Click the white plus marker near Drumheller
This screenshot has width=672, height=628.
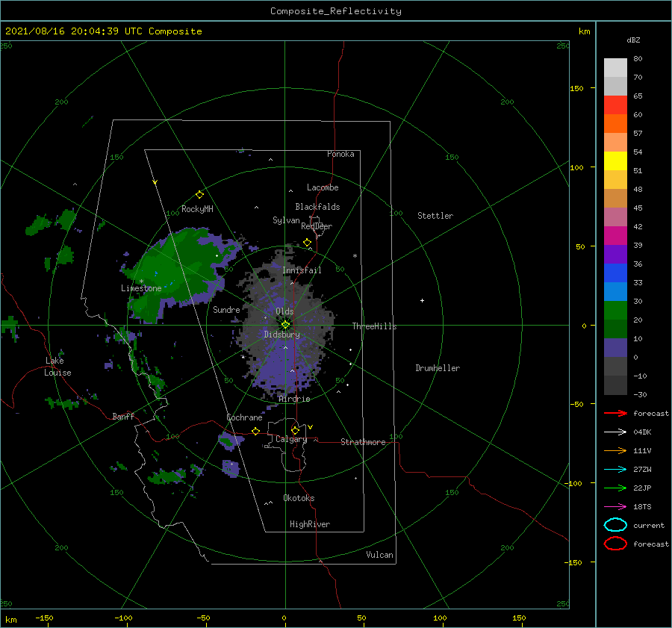tap(422, 300)
